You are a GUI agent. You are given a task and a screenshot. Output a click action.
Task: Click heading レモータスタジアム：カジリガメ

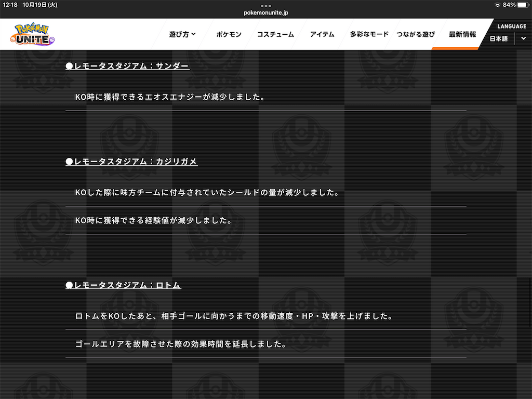[x=131, y=162]
